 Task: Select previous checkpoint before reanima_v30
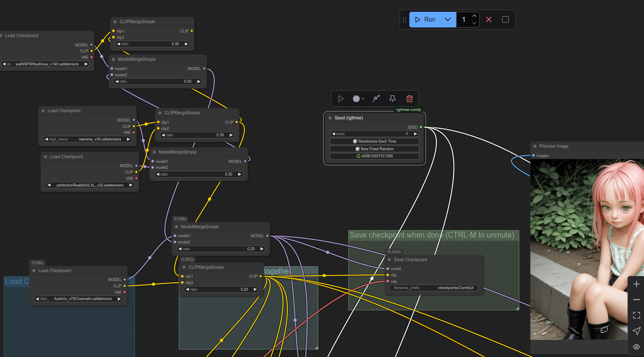(x=46, y=139)
